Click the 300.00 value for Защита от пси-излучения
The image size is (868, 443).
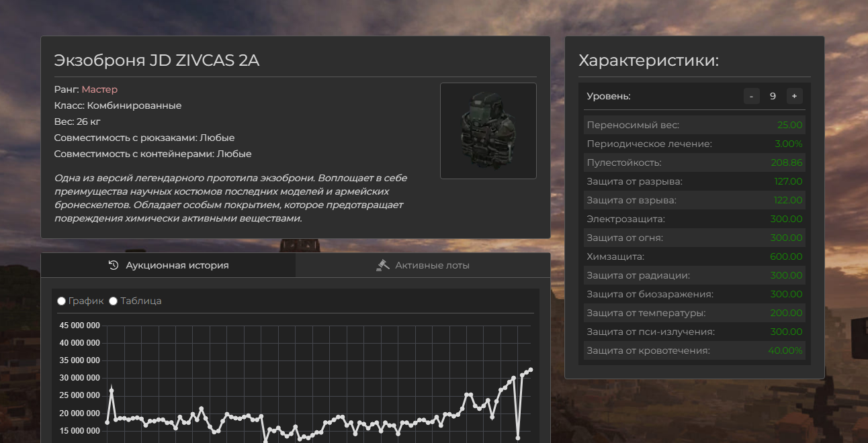(x=787, y=332)
